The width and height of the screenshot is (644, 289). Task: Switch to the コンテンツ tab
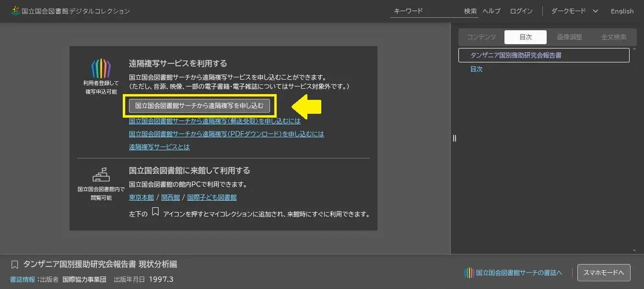(x=481, y=37)
